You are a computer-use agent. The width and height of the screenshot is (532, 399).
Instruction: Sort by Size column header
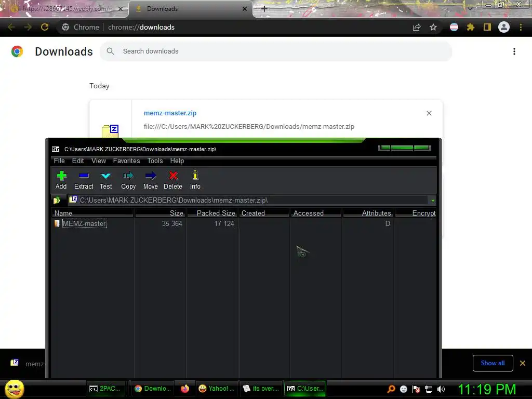pyautogui.click(x=160, y=213)
